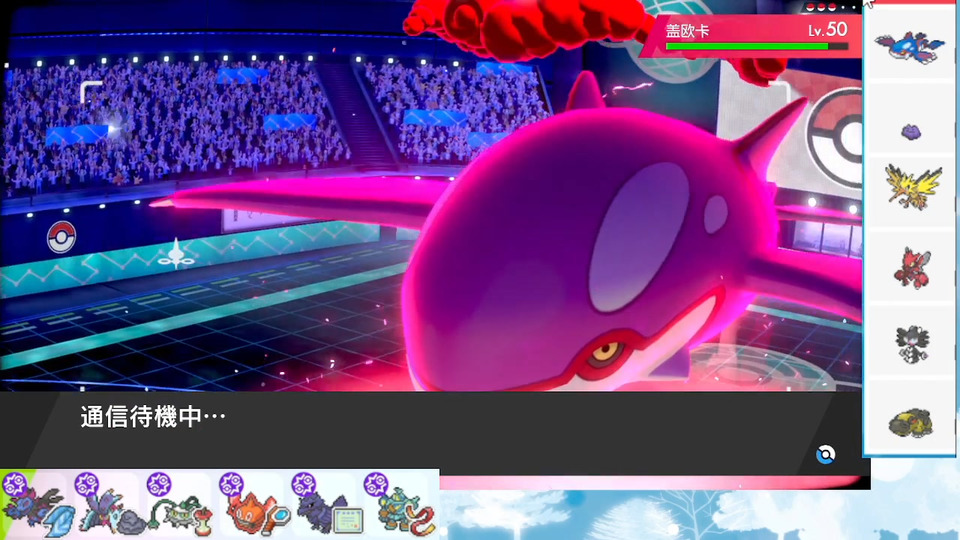Click the opponent name 盖欧卡

(688, 31)
